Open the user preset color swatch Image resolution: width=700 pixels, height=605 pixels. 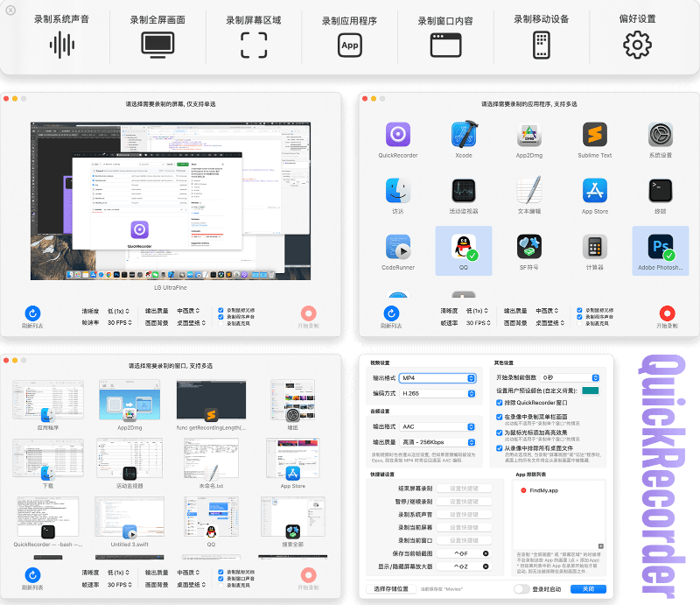[x=590, y=390]
